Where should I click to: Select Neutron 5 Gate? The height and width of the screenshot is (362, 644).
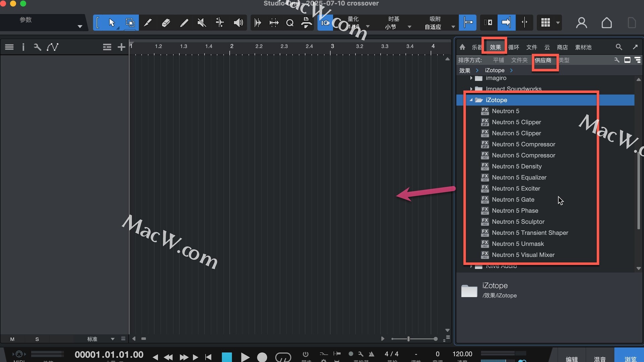tap(513, 199)
